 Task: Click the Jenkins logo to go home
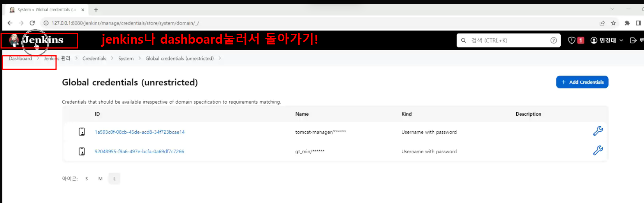point(37,40)
